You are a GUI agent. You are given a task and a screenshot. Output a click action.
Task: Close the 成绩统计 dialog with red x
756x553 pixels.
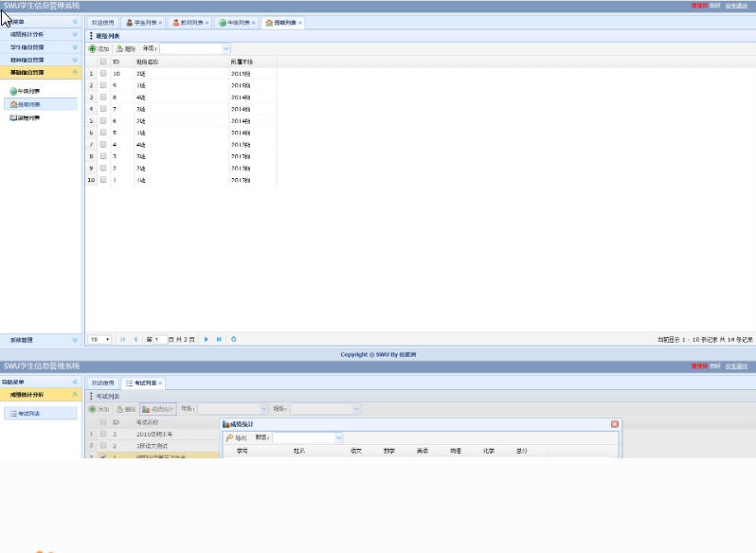[x=615, y=424]
